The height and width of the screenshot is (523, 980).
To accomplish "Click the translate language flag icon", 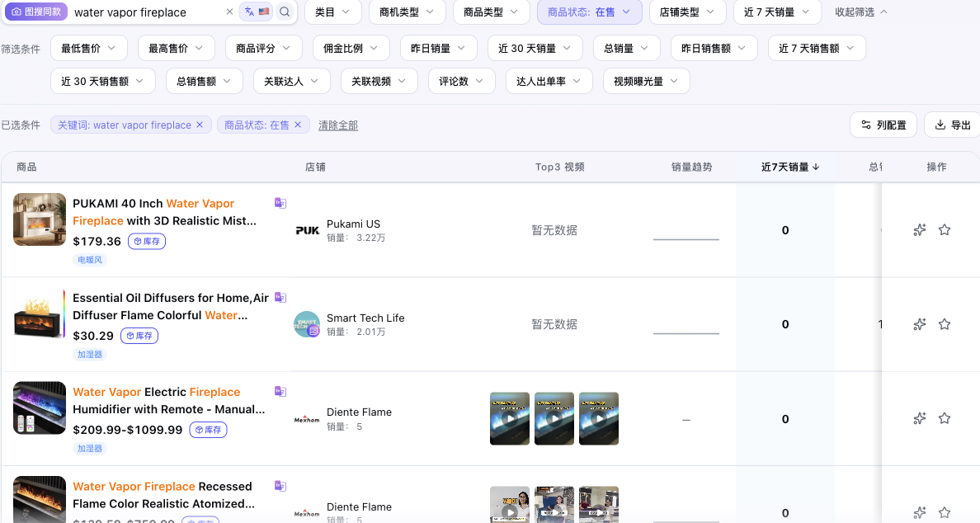I will tap(257, 12).
